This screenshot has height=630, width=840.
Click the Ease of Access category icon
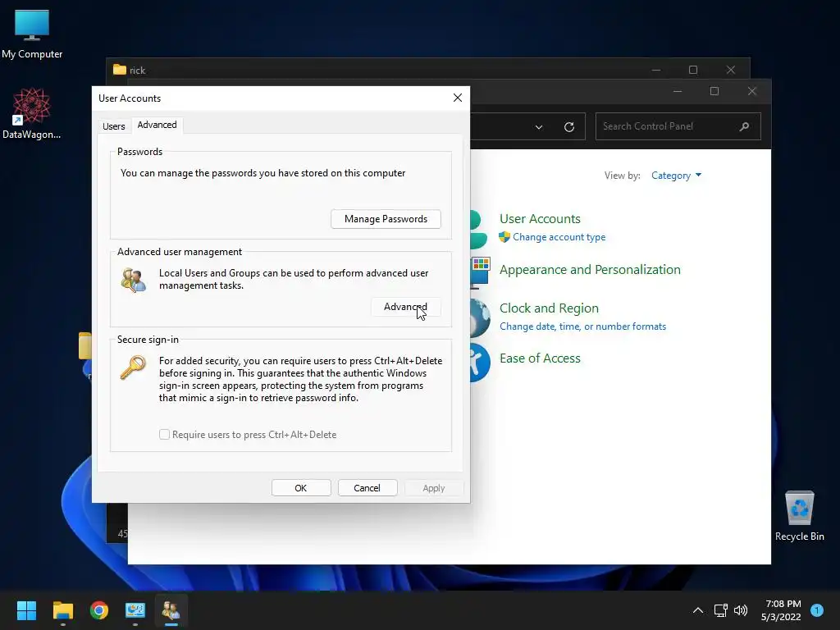coord(480,363)
